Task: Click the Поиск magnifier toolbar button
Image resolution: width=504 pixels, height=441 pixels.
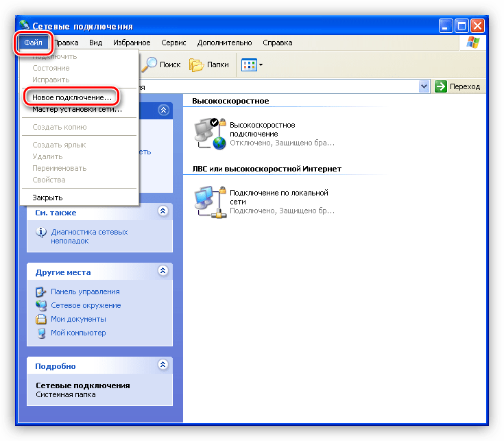Action: click(x=161, y=64)
